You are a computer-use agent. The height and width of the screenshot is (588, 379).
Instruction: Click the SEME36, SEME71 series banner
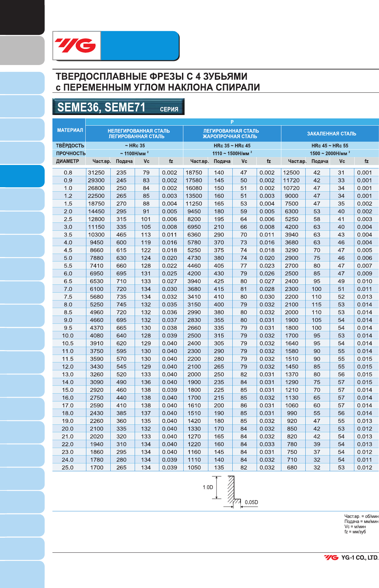[119, 107]
